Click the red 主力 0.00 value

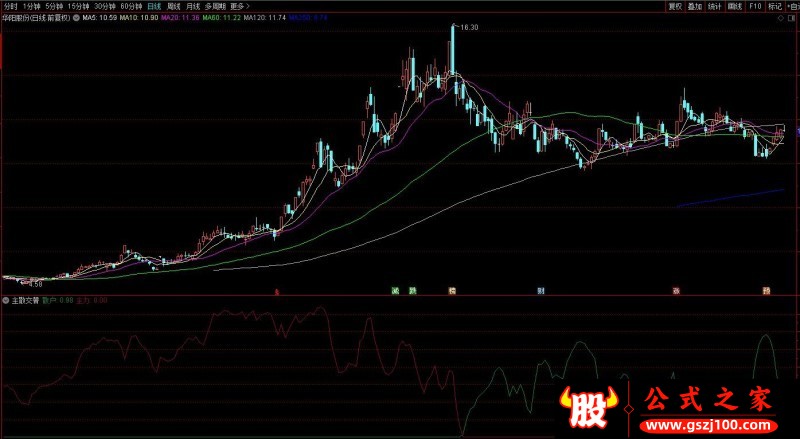91,300
